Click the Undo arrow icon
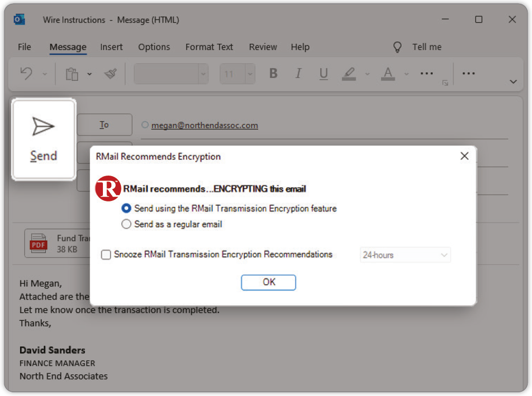 pos(26,74)
